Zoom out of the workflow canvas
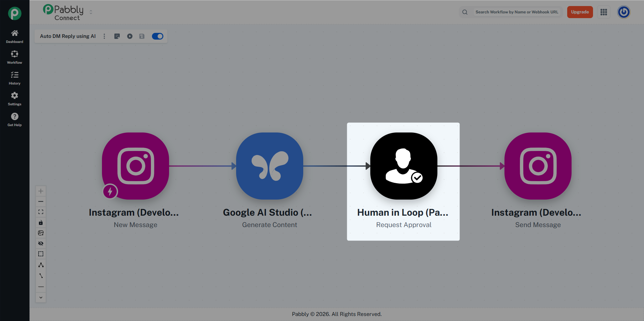644x321 pixels. [x=41, y=202]
